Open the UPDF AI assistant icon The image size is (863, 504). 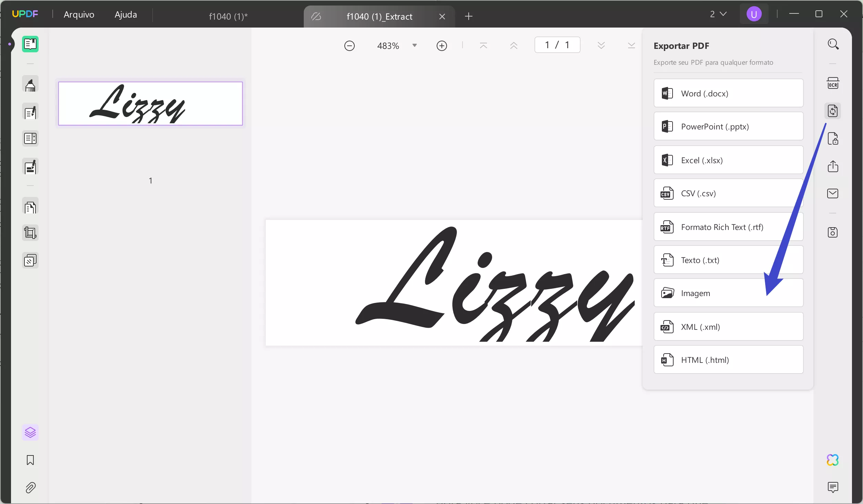pyautogui.click(x=833, y=460)
